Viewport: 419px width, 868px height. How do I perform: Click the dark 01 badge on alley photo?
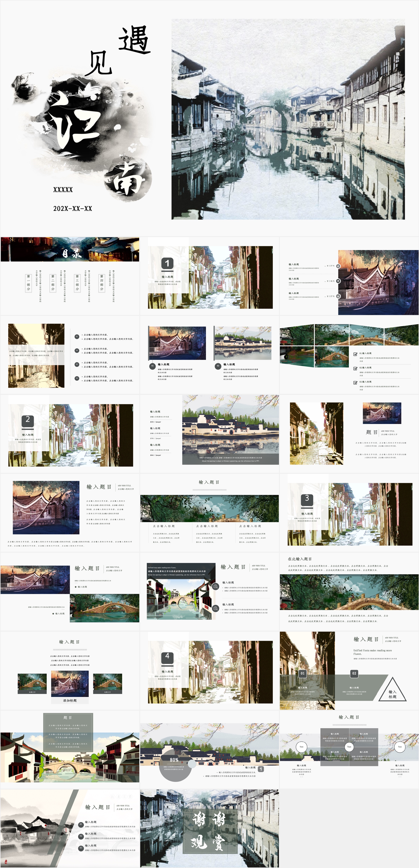click(x=302, y=673)
